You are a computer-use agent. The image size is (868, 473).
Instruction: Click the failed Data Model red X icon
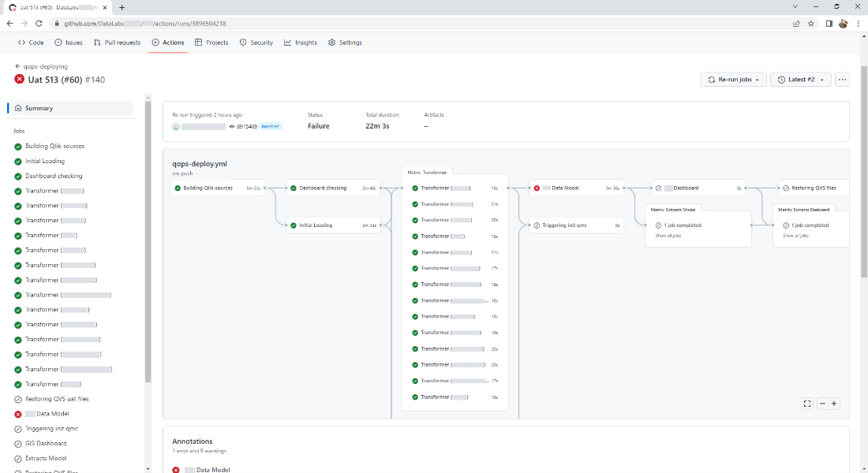click(x=536, y=188)
